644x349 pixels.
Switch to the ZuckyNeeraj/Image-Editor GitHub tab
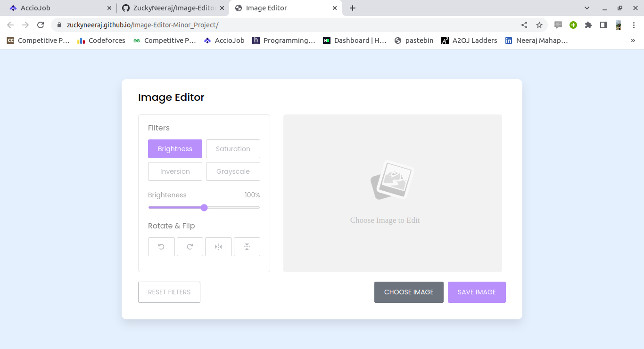(x=173, y=8)
